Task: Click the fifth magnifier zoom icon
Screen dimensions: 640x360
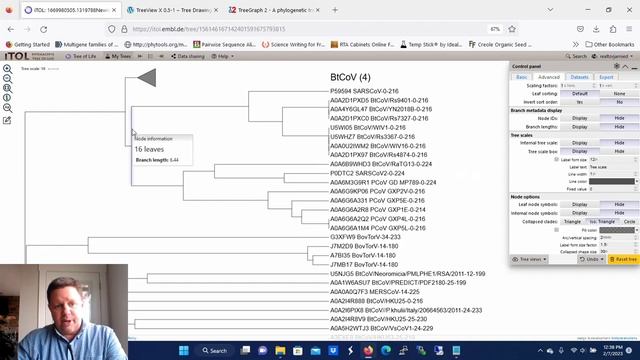Action: (x=7, y=108)
